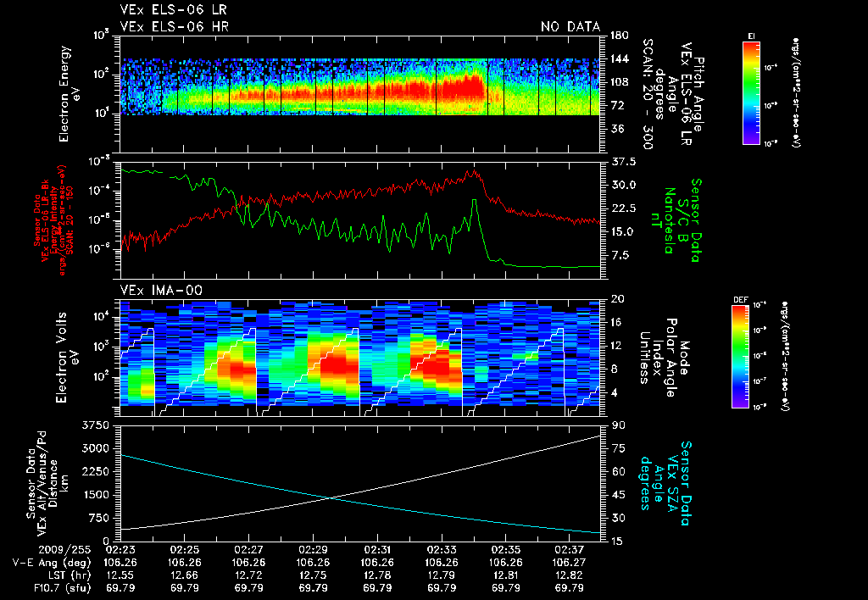This screenshot has width=868, height=600.
Task: Click the 90 degrees SZA tick label
Action: 618,425
